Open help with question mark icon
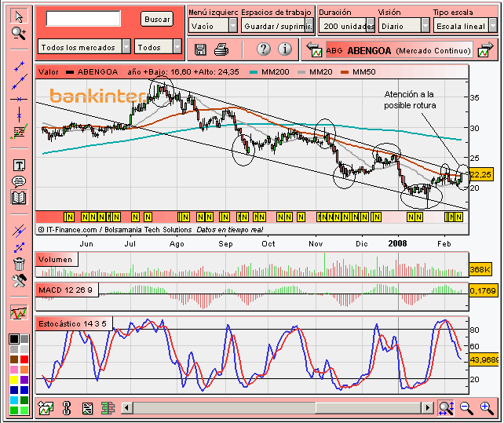This screenshot has height=423, width=504. (264, 49)
